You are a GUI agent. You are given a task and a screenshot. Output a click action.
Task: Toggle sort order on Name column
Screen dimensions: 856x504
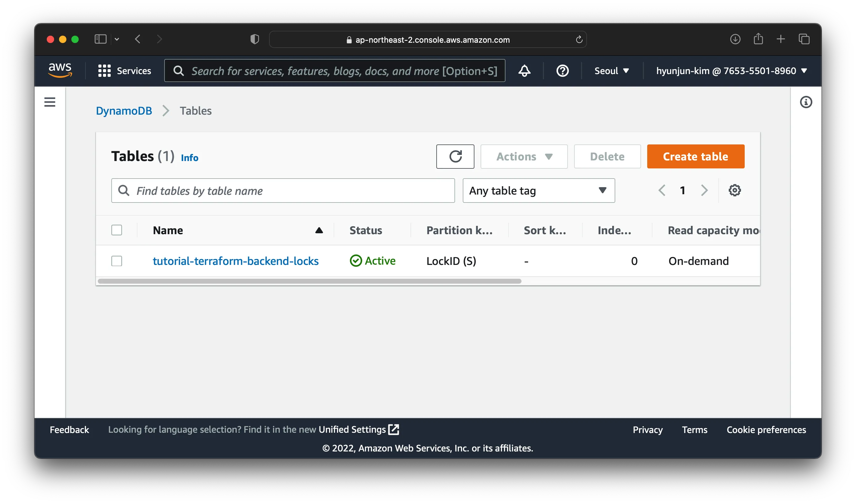[319, 230]
